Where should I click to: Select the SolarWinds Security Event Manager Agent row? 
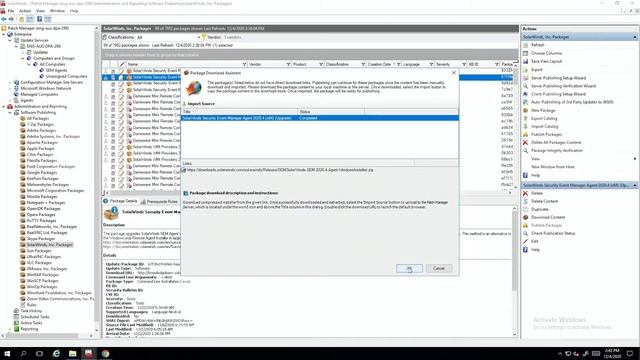[x=320, y=118]
